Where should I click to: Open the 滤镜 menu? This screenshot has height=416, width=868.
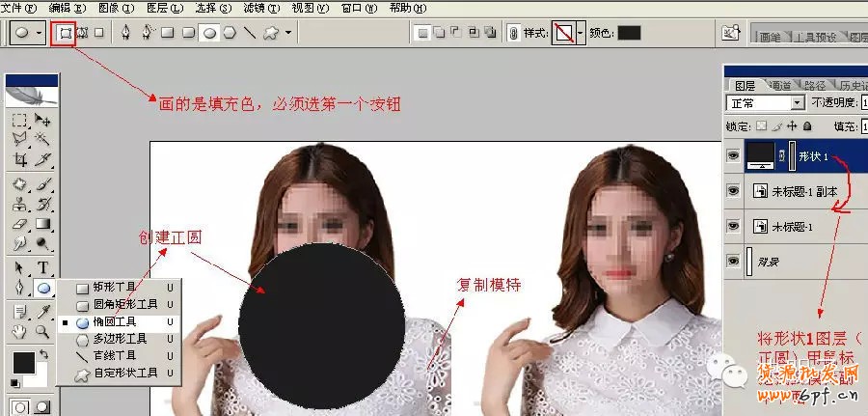point(254,8)
